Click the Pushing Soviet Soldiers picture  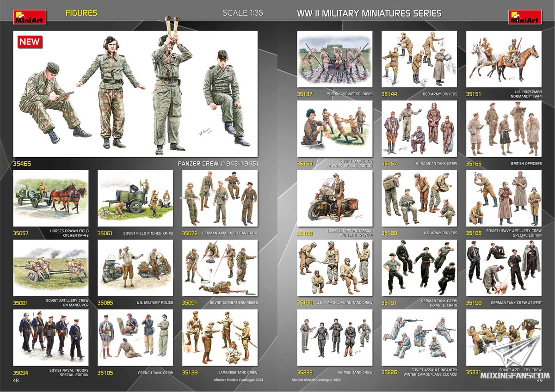[x=335, y=59]
